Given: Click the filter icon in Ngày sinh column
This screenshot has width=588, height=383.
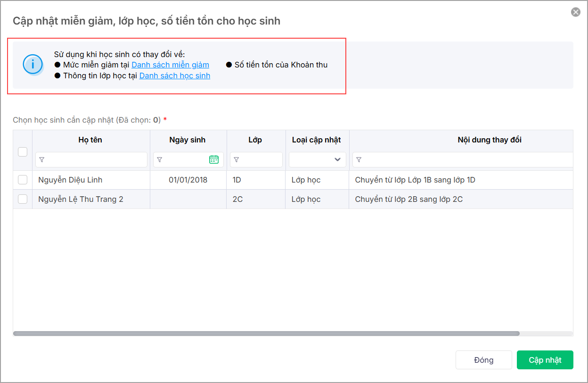Looking at the screenshot, I should tap(159, 160).
